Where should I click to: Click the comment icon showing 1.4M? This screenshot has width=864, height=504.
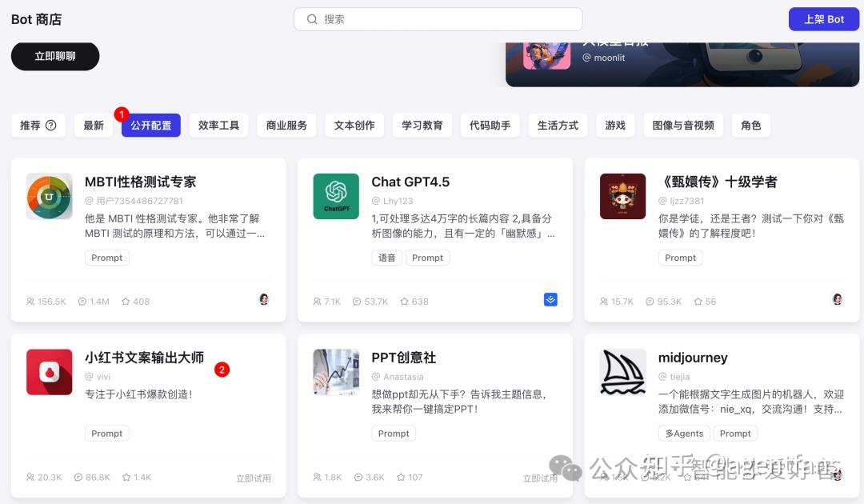[x=82, y=302]
